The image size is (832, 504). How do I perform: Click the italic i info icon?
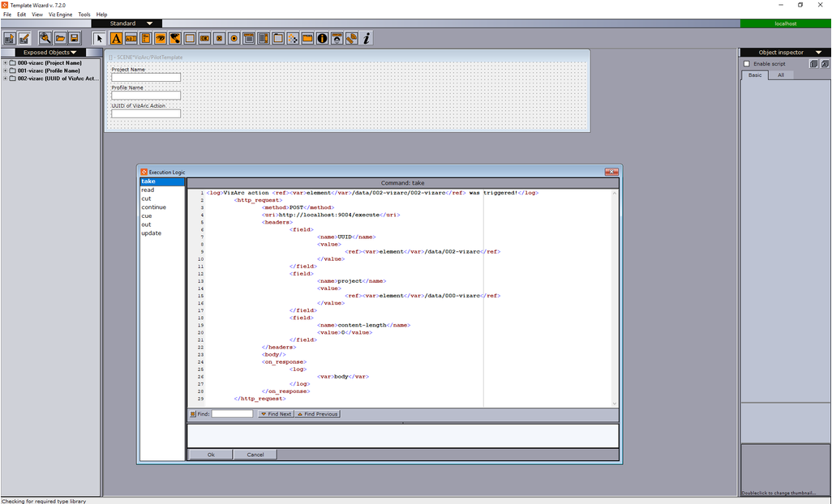coord(367,38)
